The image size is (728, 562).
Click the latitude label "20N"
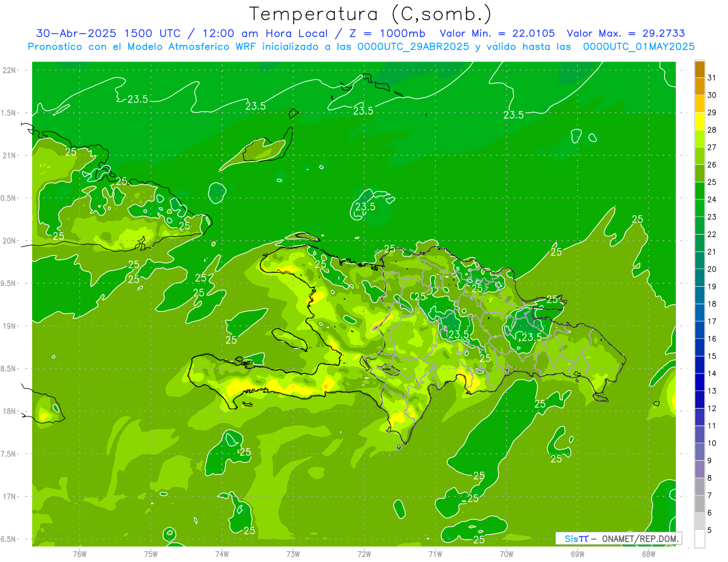[9, 241]
